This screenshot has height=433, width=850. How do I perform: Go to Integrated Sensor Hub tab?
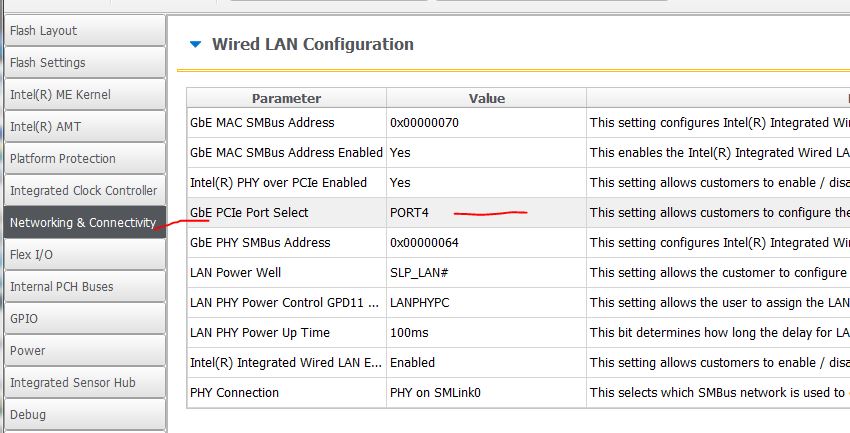pos(82,382)
